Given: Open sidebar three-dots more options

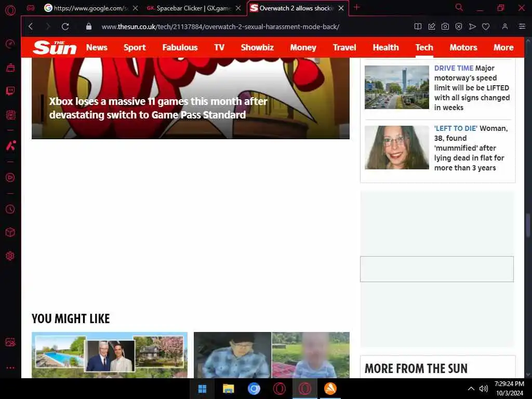Looking at the screenshot, I should point(10,368).
